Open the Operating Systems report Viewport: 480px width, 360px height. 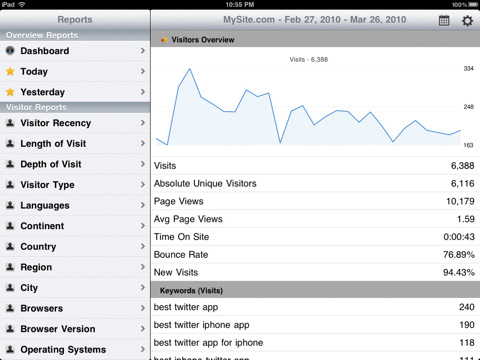pyautogui.click(x=75, y=349)
